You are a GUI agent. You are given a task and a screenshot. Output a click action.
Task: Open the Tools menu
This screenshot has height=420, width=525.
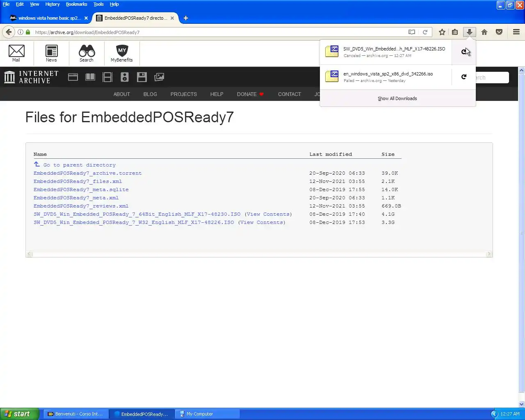tap(98, 4)
